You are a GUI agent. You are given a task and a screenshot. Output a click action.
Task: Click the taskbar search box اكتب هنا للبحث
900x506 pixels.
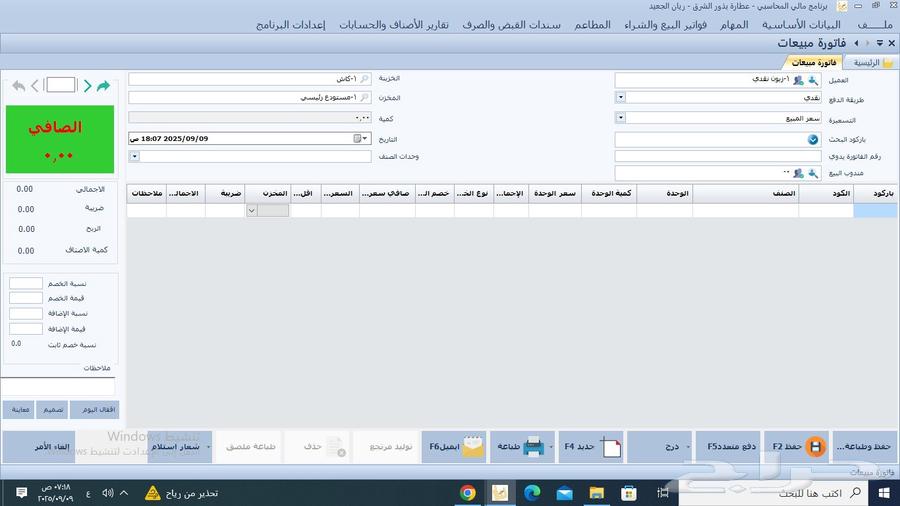[774, 493]
